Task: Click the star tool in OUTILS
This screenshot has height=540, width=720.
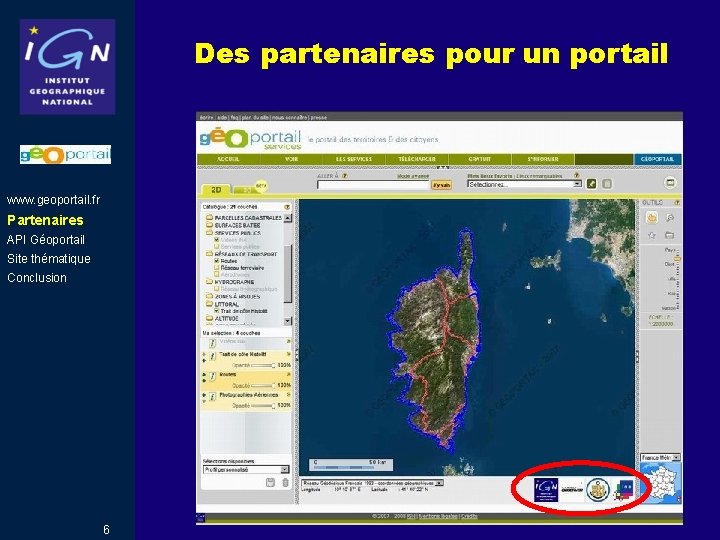Action: click(652, 235)
